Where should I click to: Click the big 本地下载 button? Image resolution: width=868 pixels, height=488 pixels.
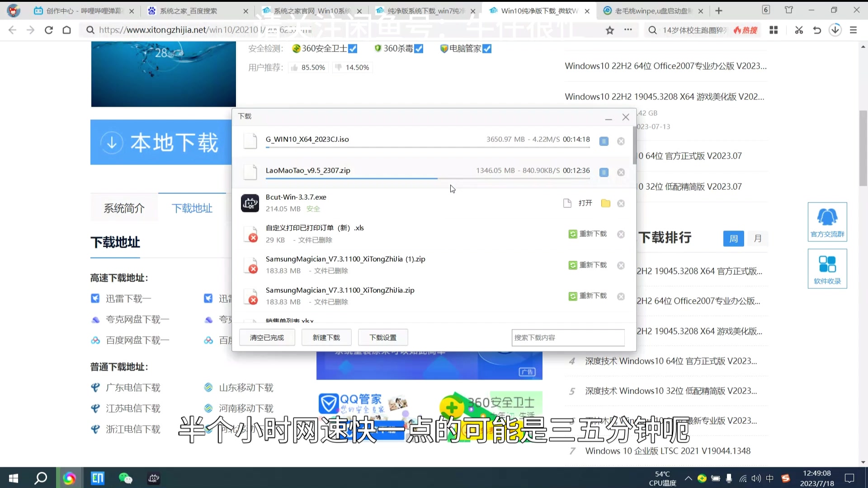coord(161,142)
